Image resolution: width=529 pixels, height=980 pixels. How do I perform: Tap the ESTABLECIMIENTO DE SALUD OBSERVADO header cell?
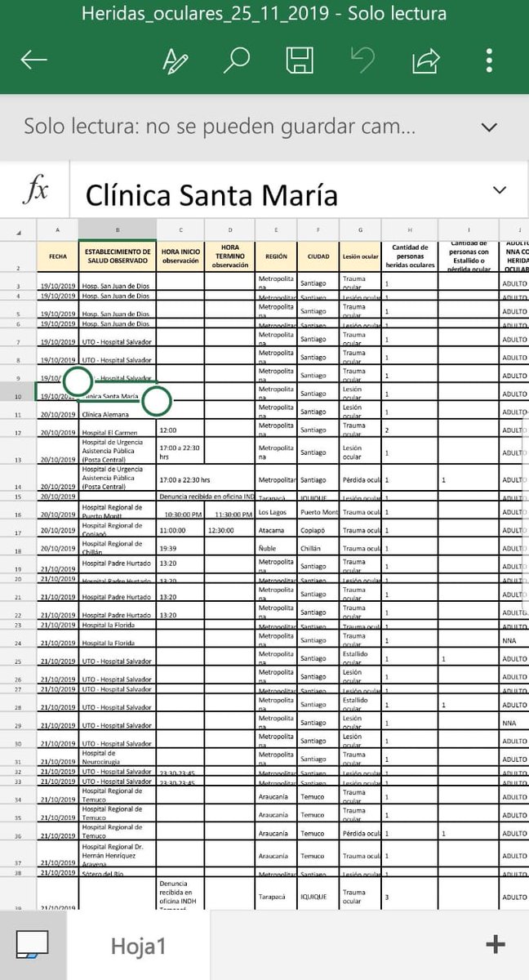point(118,256)
